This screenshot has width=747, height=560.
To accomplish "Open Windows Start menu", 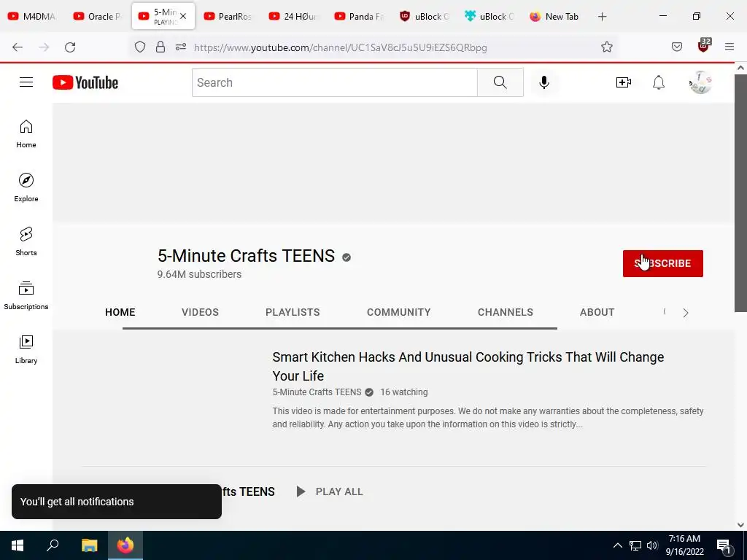I will 18,545.
